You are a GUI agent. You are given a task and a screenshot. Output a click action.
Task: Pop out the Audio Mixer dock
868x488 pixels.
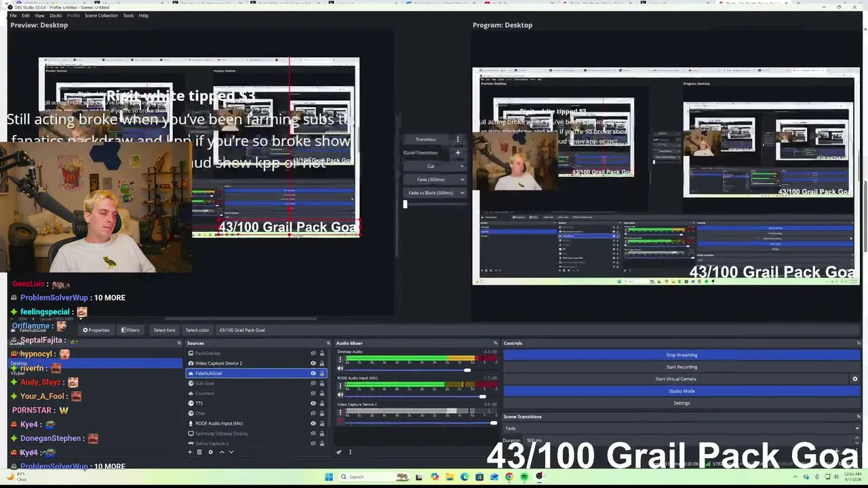(496, 343)
